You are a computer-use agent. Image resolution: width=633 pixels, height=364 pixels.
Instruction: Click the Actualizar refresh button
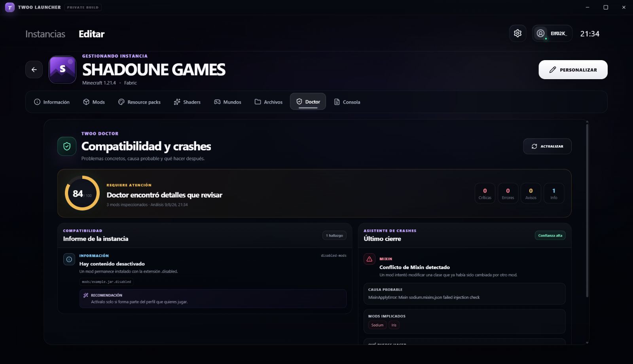(x=547, y=146)
